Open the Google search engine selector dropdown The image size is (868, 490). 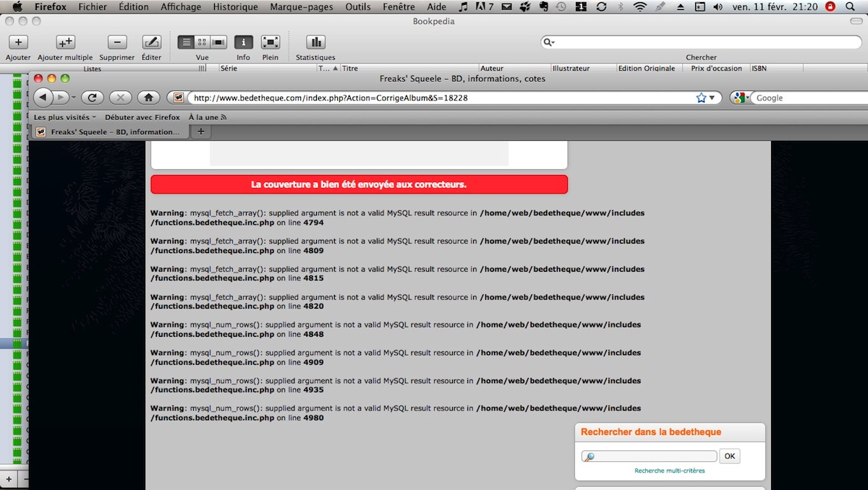pyautogui.click(x=739, y=98)
